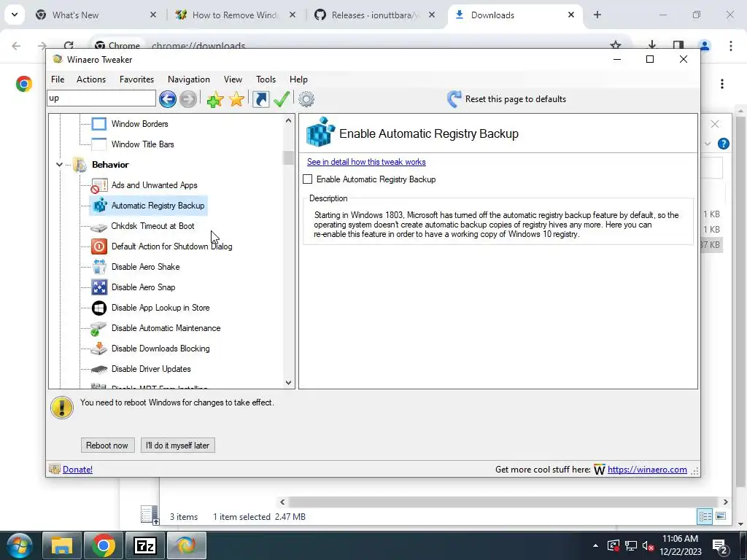Click the tree scrollbar up arrow
Image resolution: width=747 pixels, height=560 pixels.
288,121
